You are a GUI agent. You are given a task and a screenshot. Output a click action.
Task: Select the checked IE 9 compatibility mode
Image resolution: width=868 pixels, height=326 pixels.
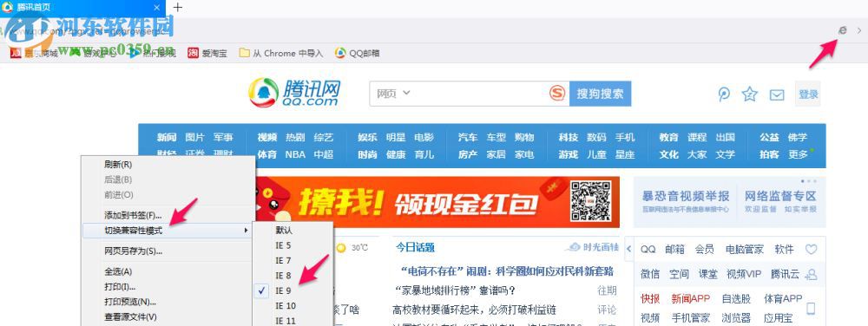(x=293, y=290)
